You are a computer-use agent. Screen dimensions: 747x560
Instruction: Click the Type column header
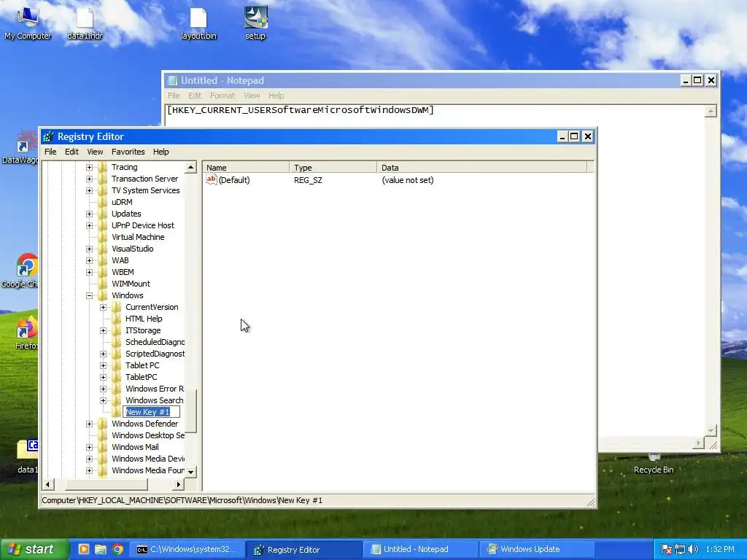333,167
